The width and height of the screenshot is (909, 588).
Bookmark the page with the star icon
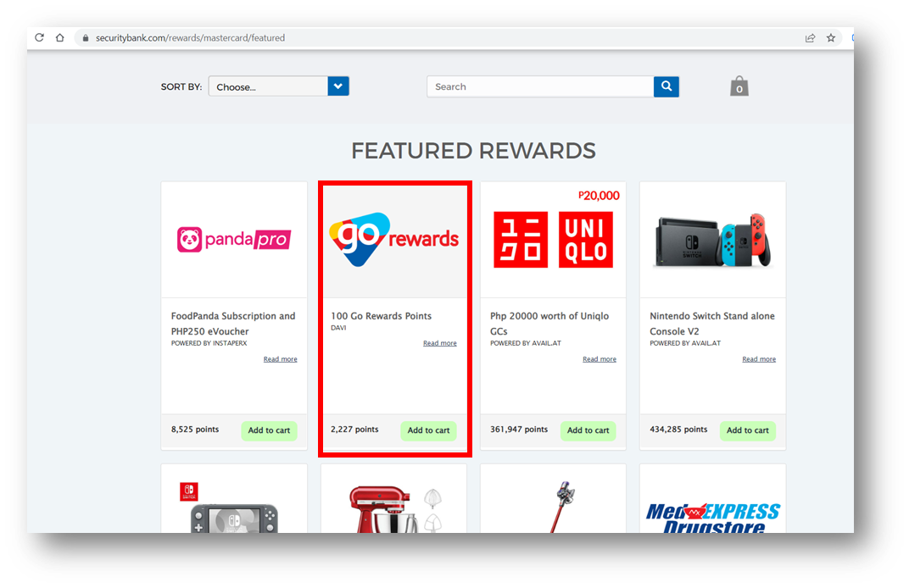point(831,37)
